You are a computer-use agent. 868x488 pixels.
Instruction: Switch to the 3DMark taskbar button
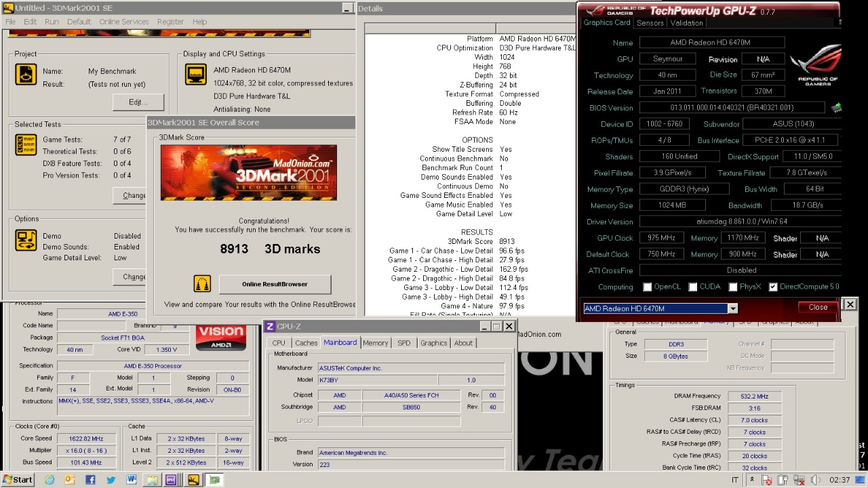pos(193,480)
